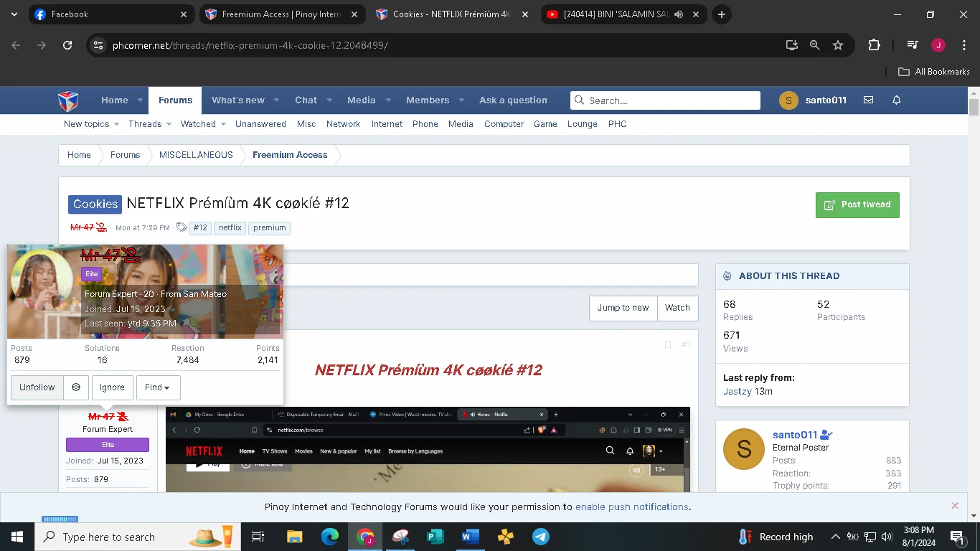Open the Watched dropdown in the sub-navigation
980x551 pixels.
click(x=222, y=124)
